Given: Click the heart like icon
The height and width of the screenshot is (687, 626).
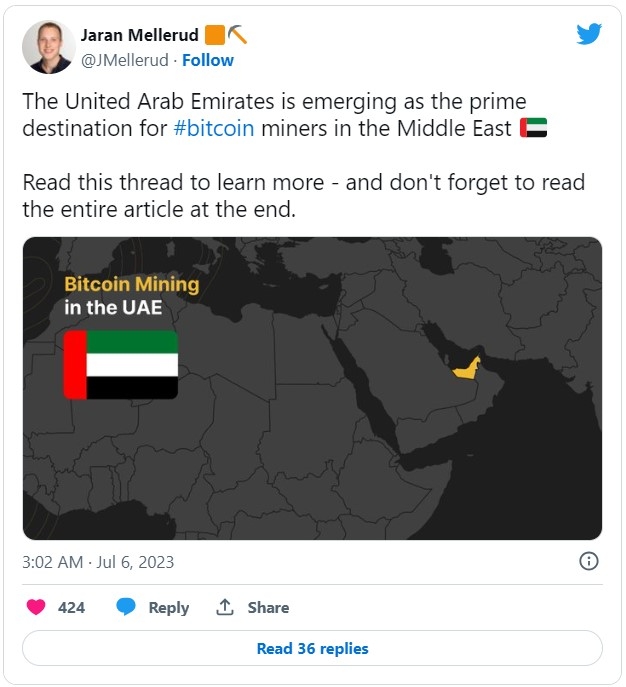Looking at the screenshot, I should tap(35, 607).
